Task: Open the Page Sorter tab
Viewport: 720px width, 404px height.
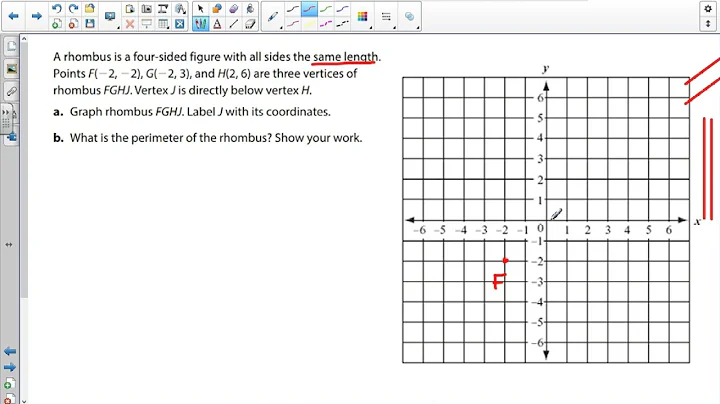Action: pyautogui.click(x=11, y=46)
